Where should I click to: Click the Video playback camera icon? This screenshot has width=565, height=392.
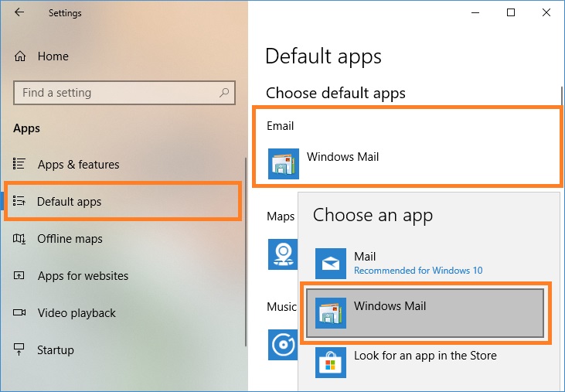tap(19, 312)
